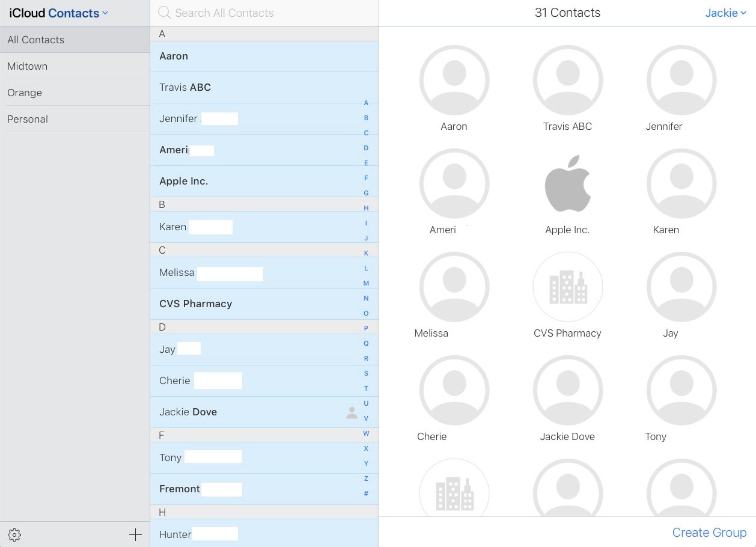This screenshot has height=547, width=756.
Task: Select Cherie in the contact list
Action: click(264, 381)
